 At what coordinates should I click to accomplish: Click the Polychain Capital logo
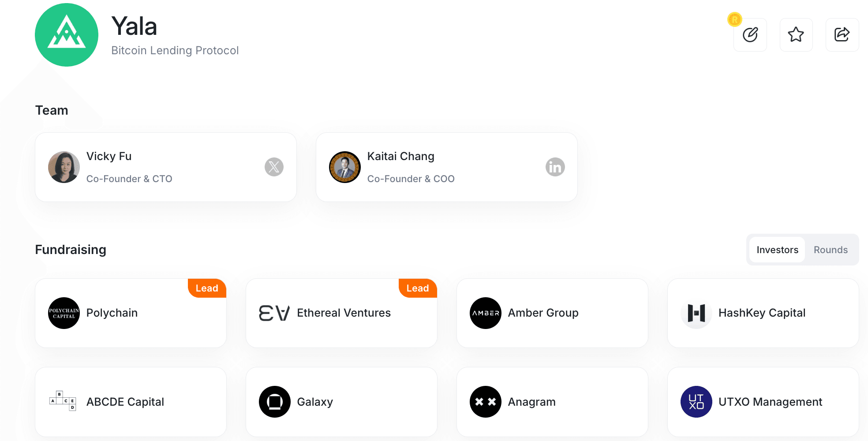click(64, 313)
